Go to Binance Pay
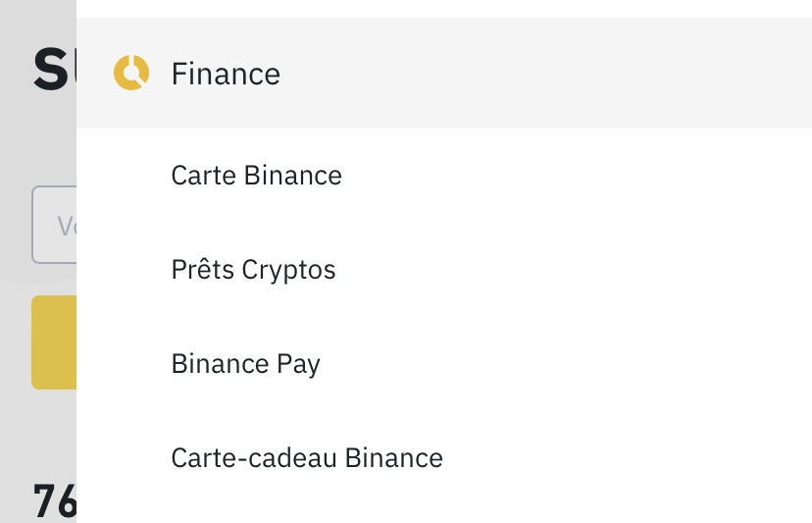Viewport: 812px width, 523px height. point(245,364)
